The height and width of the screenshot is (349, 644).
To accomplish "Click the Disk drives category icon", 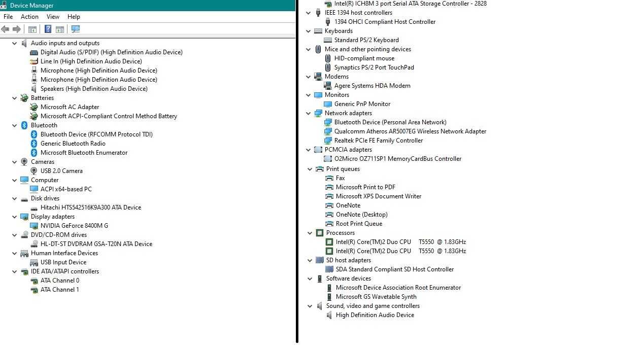I will pyautogui.click(x=24, y=198).
